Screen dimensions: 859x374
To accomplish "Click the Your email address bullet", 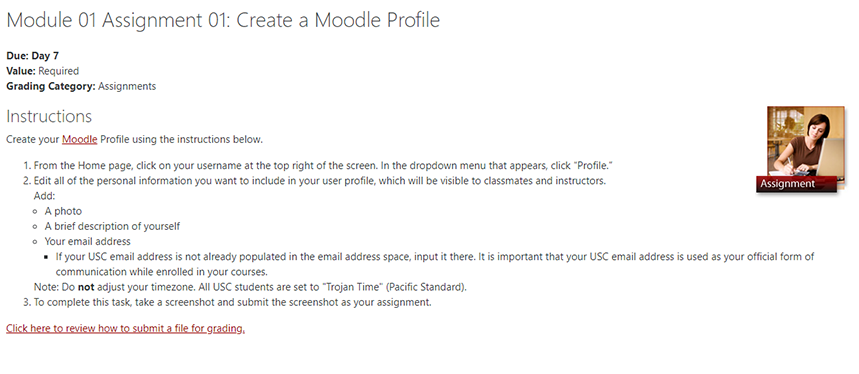I will (x=88, y=241).
